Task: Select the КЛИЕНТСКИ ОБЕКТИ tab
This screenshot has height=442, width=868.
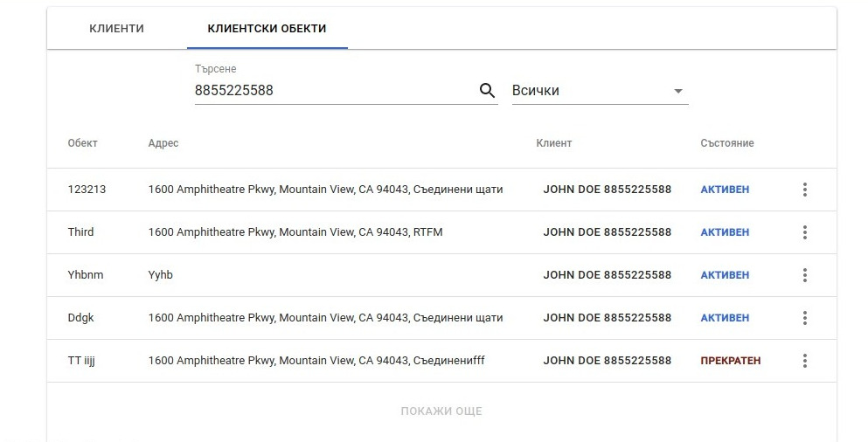Action: click(x=267, y=29)
